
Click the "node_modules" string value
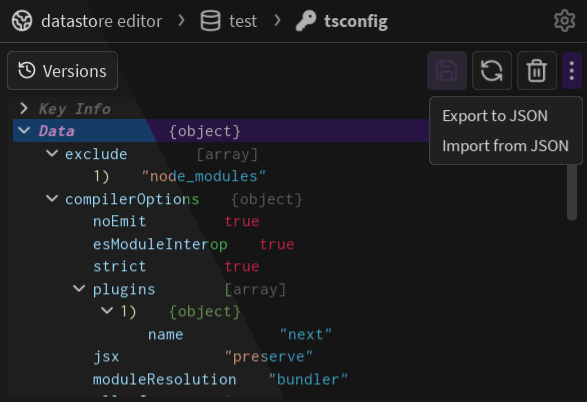(x=204, y=176)
